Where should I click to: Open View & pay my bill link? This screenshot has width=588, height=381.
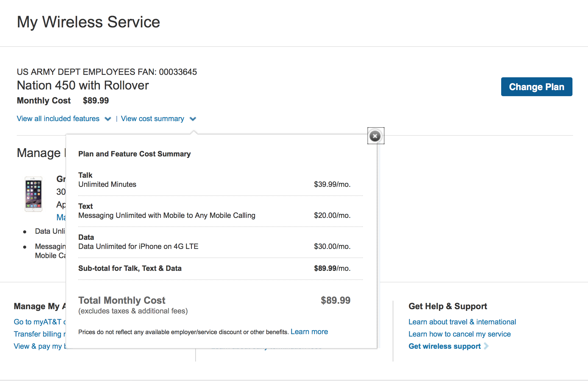(x=38, y=346)
